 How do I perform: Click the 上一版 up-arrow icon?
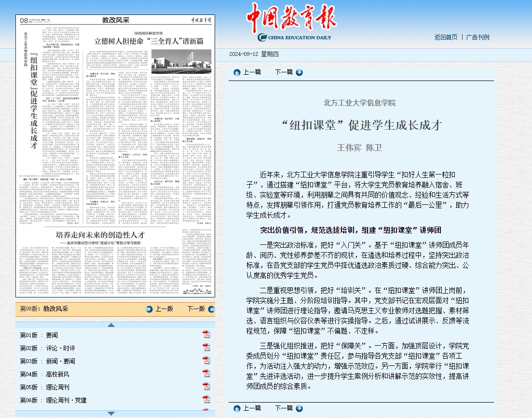click(150, 309)
